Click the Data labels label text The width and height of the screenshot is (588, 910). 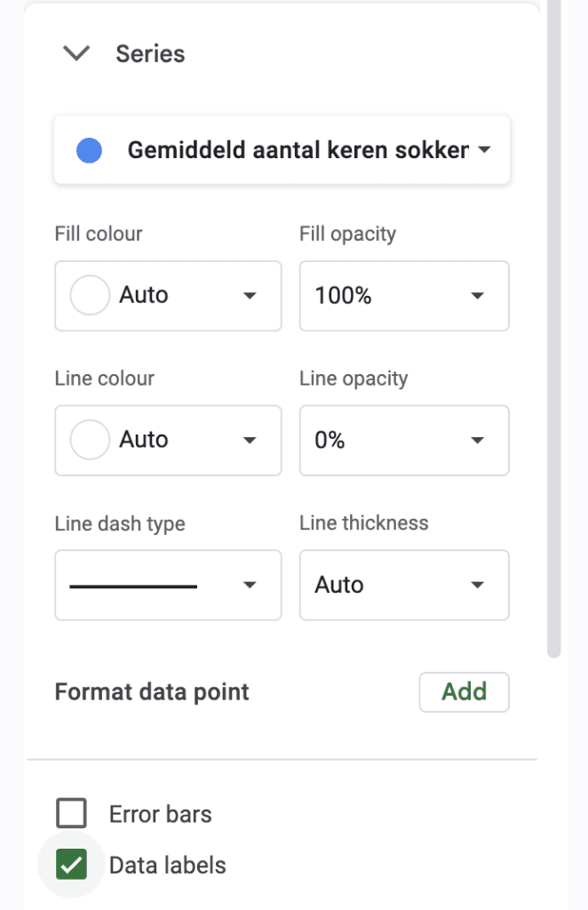167,866
